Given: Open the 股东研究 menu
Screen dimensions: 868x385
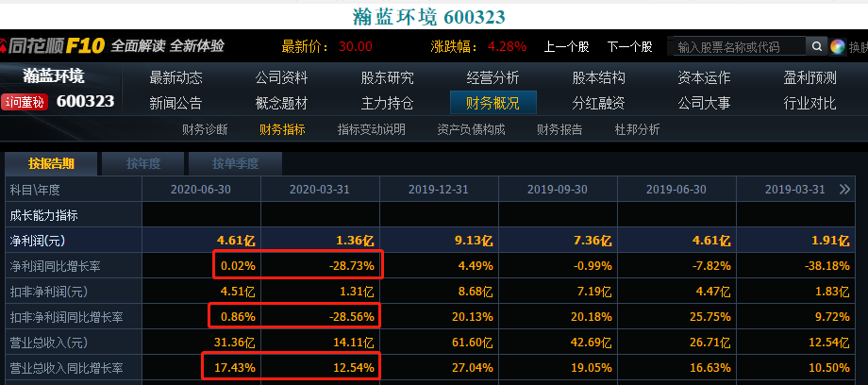Looking at the screenshot, I should click(x=387, y=77).
